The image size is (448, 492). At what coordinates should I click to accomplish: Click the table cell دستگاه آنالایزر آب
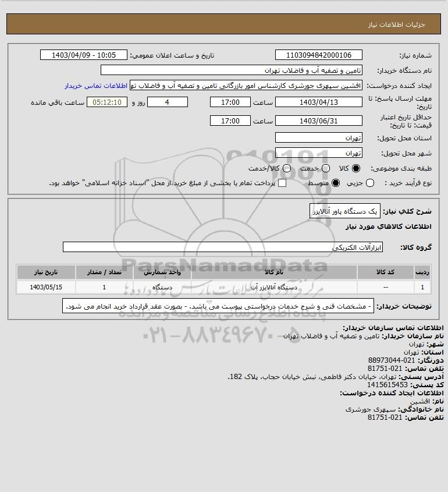[274, 287]
